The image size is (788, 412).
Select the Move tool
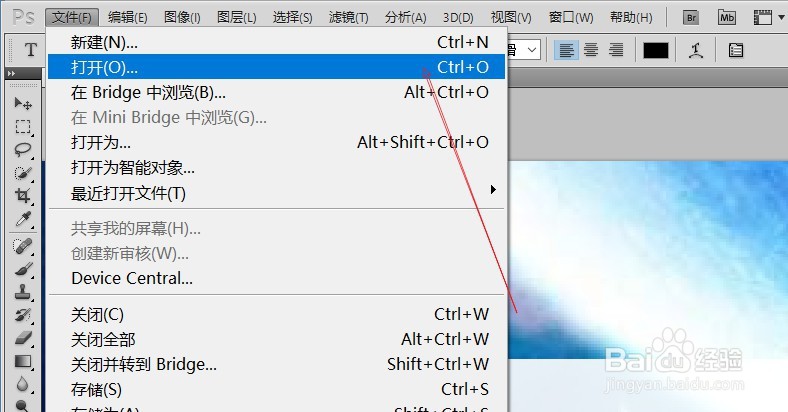[x=23, y=103]
